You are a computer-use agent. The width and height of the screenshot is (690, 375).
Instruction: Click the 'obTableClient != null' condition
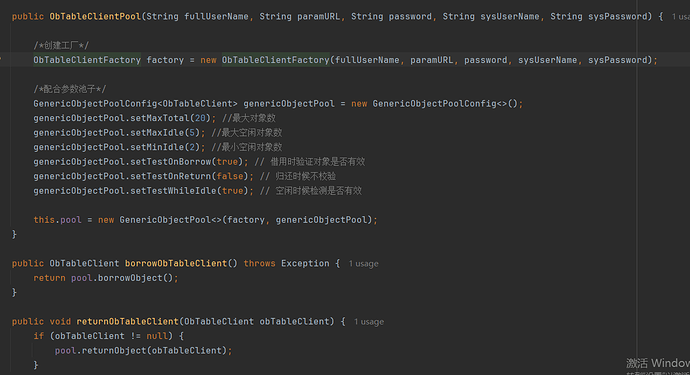(x=111, y=336)
